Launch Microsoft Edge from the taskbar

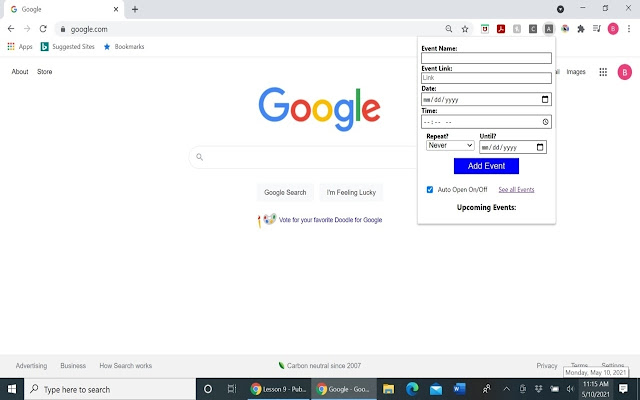(412, 389)
